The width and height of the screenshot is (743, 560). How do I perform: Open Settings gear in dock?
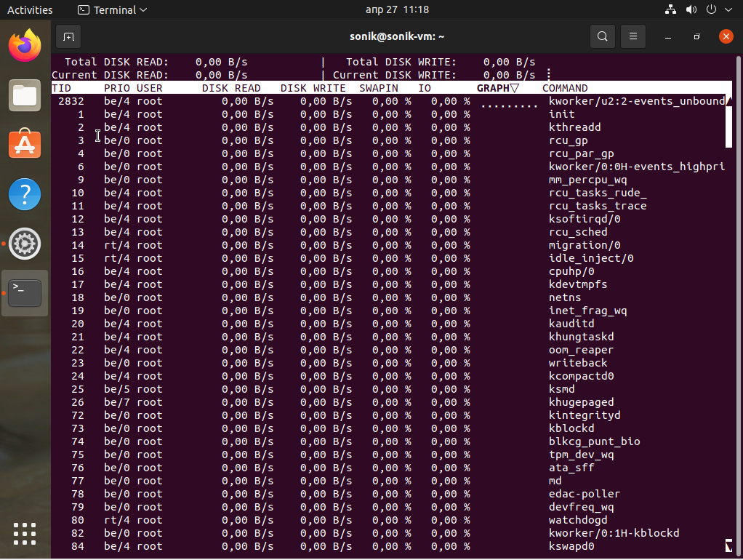coord(25,244)
